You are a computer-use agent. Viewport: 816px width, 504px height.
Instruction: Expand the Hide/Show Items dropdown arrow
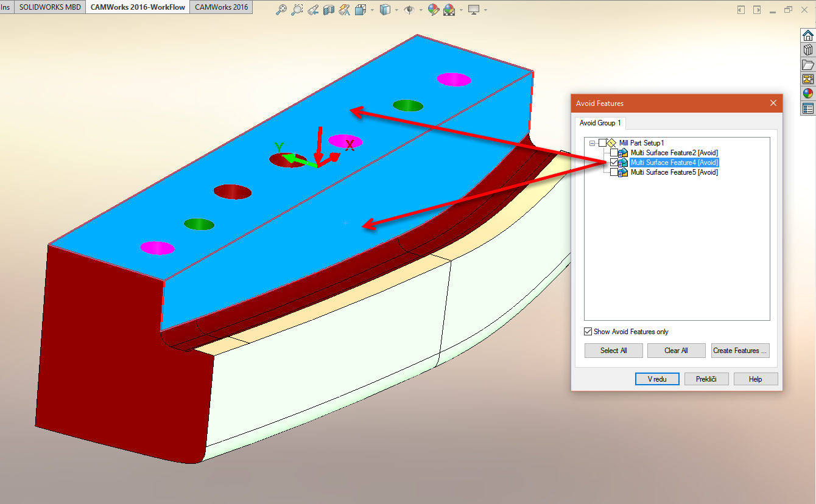tap(421, 10)
